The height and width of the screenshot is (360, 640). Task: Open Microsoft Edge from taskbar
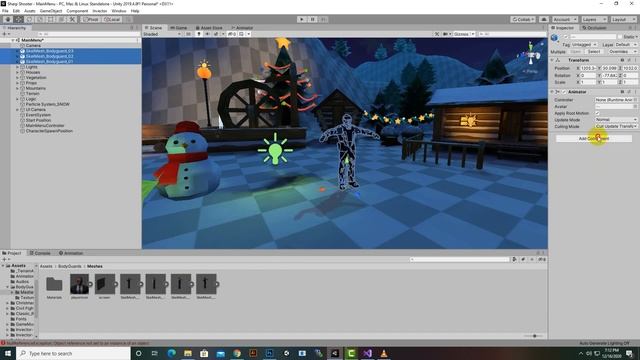tap(171, 353)
